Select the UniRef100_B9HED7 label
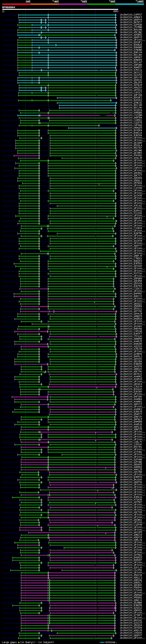Viewport: 146px width, 644px height. [x=131, y=67]
